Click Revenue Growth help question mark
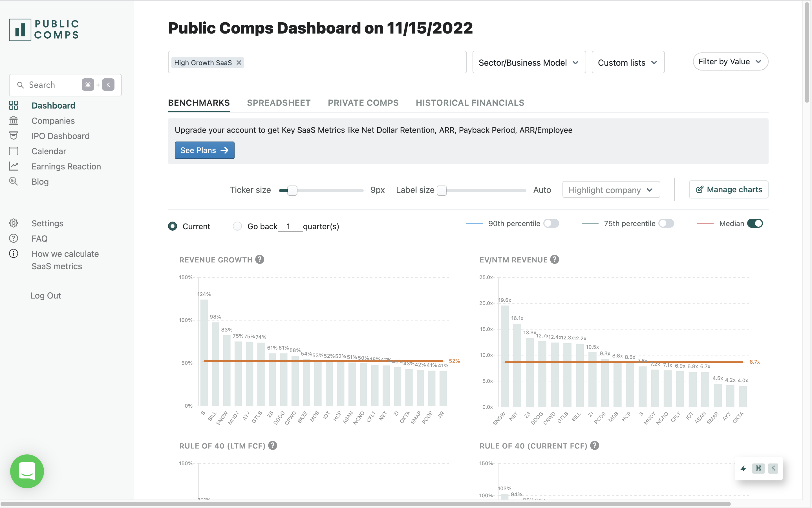812x508 pixels. point(259,260)
